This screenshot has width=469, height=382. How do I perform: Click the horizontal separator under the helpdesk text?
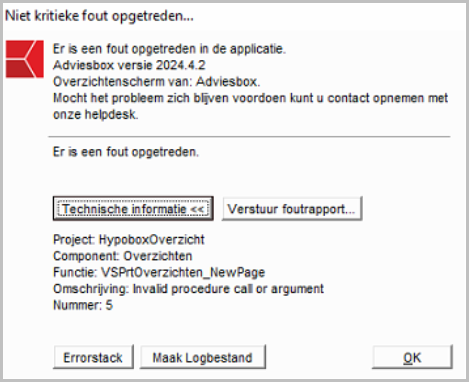click(249, 137)
